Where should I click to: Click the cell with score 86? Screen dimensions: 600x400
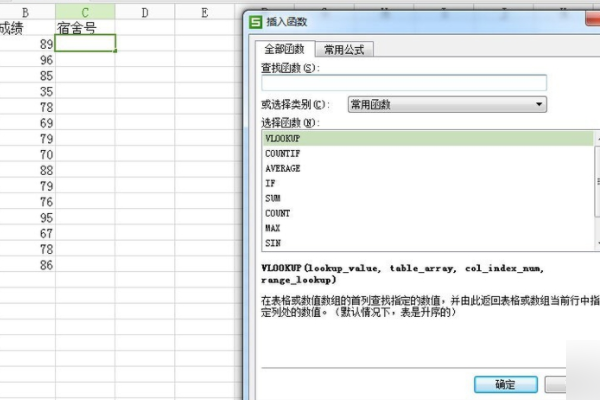point(27,264)
